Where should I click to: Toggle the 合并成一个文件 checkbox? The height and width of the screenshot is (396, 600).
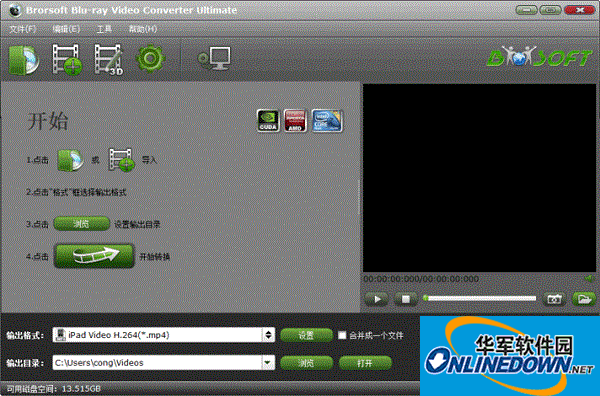coord(342,336)
